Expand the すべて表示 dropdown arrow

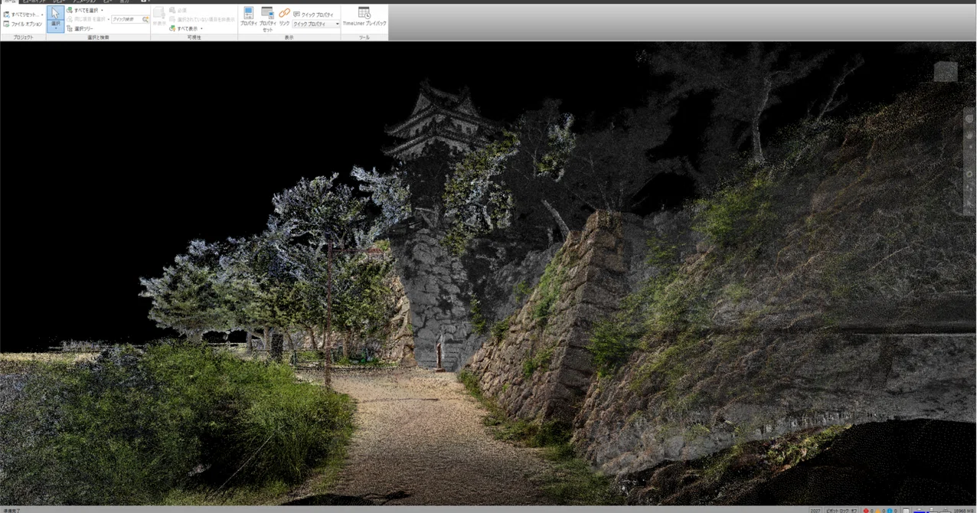(x=201, y=28)
